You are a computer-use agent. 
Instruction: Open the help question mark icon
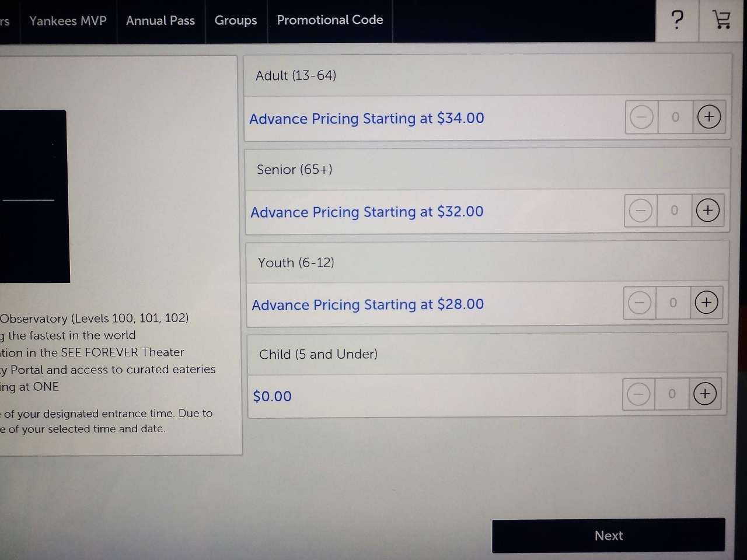pos(677,20)
